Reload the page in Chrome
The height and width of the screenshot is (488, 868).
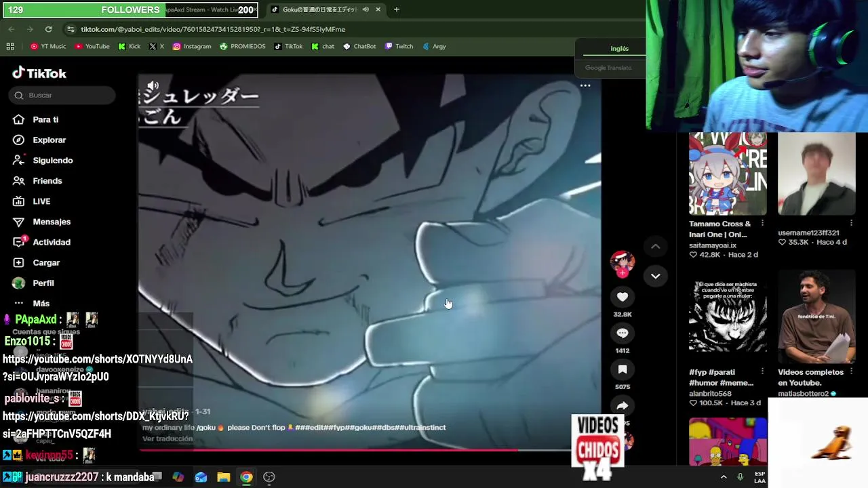point(48,29)
